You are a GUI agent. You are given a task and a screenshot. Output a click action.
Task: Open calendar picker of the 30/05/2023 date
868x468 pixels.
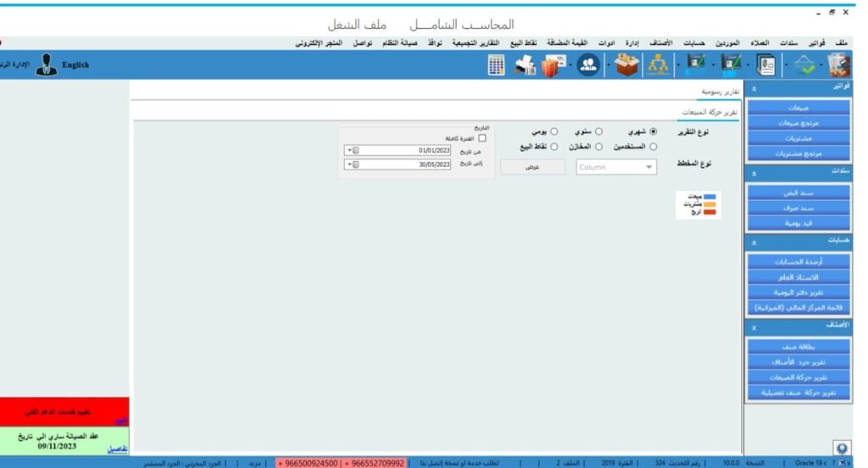pyautogui.click(x=352, y=164)
